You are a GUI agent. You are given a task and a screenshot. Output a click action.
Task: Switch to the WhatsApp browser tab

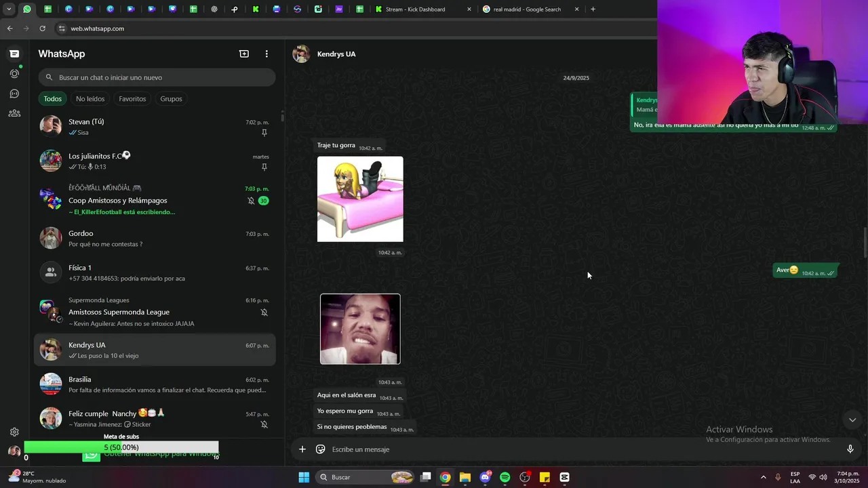(x=27, y=9)
